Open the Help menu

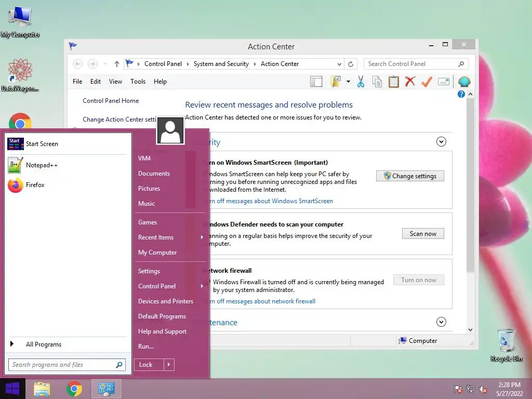(x=160, y=82)
